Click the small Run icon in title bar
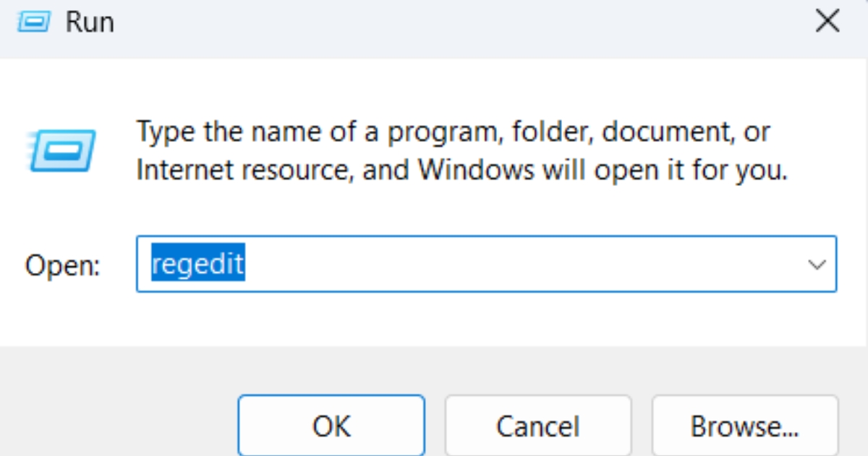 [35, 22]
